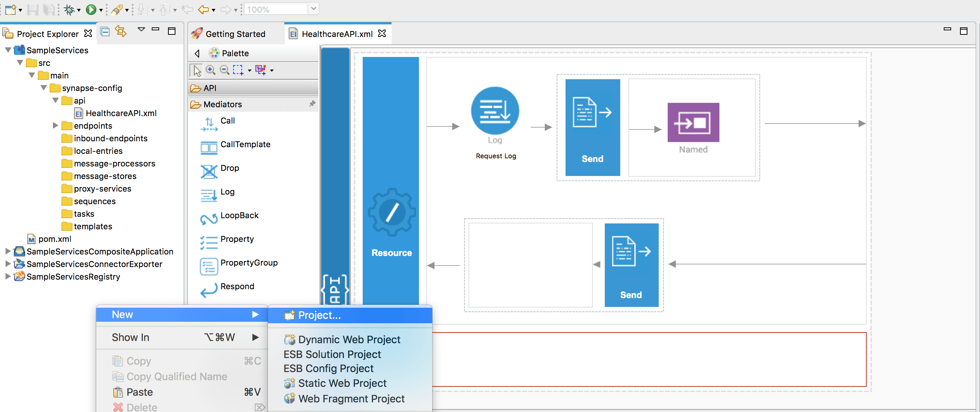Viewport: 980px width, 412px height.
Task: Expand the API palette drawer
Action: tap(254, 88)
